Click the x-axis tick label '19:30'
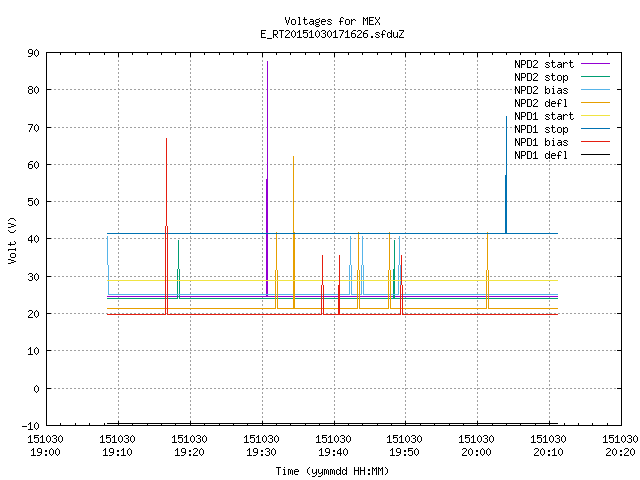 click(261, 453)
